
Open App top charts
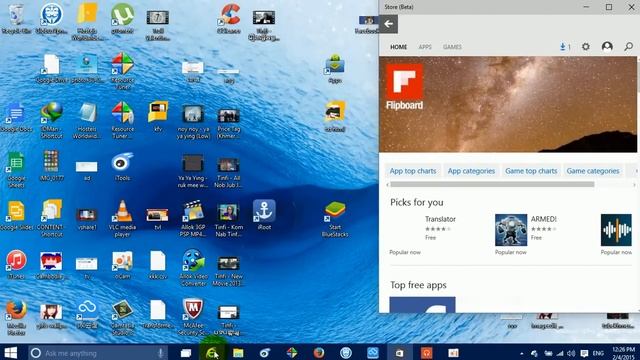tap(413, 171)
